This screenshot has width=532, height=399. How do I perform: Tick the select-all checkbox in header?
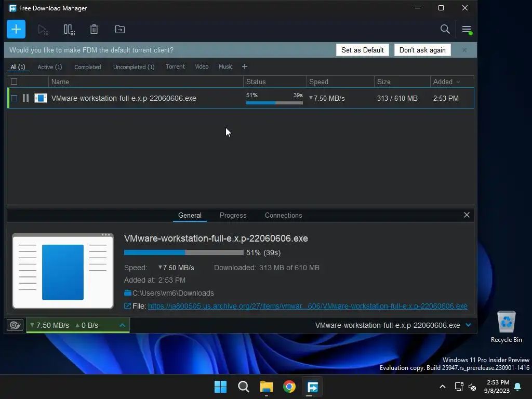[14, 82]
